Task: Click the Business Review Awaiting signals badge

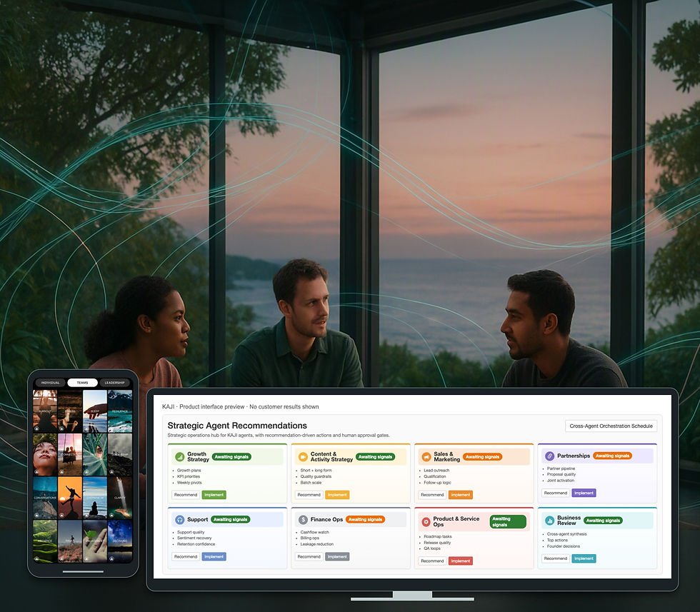Action: tap(603, 521)
